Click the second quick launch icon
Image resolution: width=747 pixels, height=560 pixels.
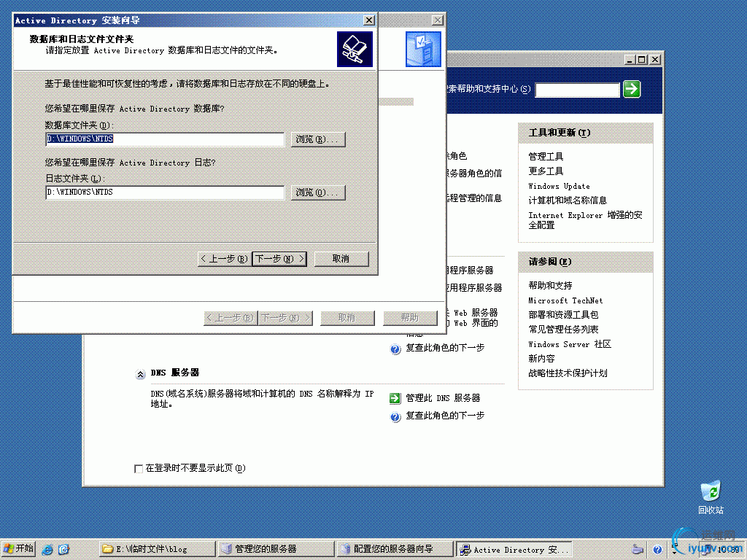point(63,550)
